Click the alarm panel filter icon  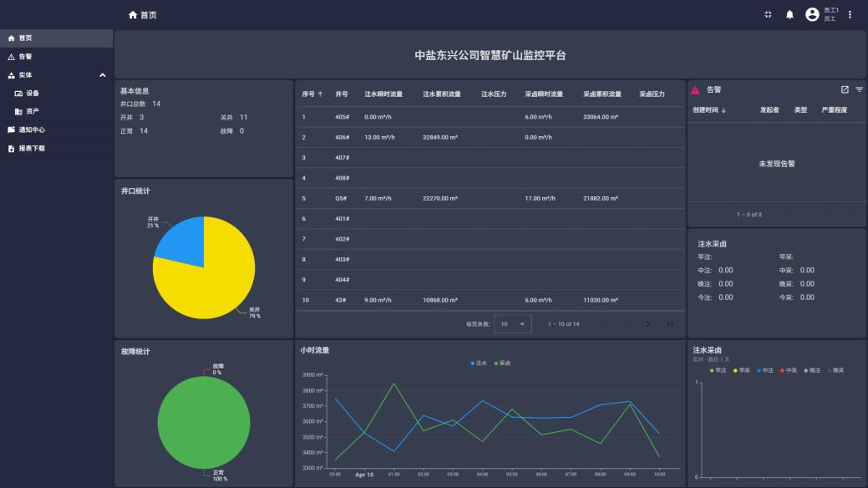coord(859,89)
